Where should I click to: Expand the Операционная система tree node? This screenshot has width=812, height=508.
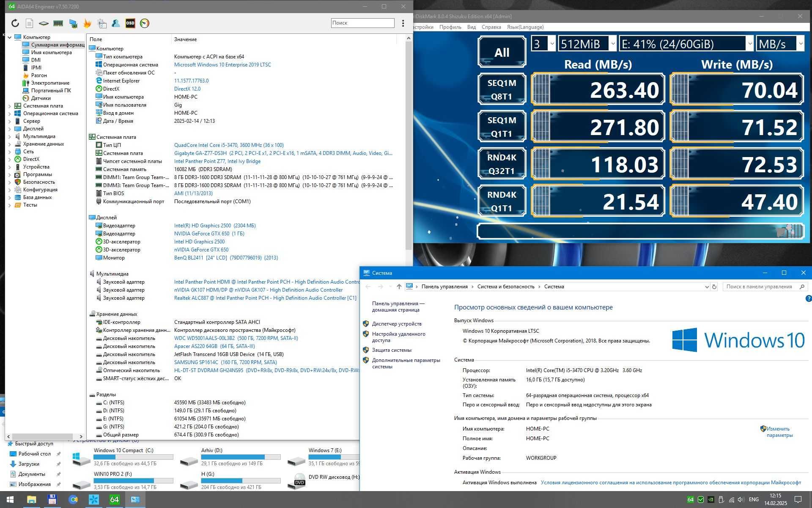tap(9, 113)
